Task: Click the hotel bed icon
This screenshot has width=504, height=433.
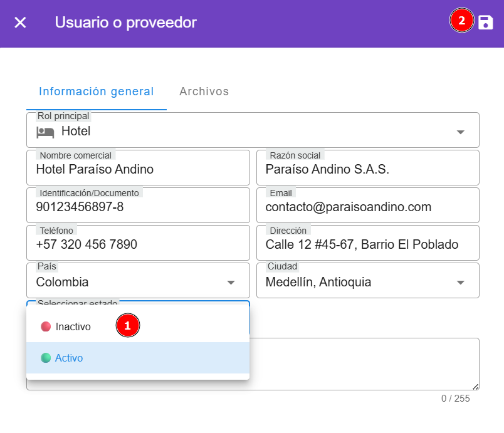Action: pos(45,132)
